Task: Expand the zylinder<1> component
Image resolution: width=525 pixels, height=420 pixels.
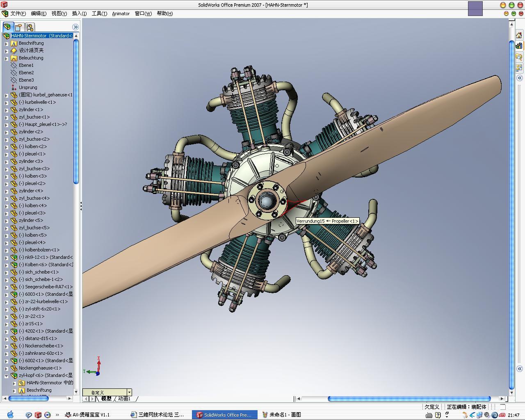Action: pos(7,110)
